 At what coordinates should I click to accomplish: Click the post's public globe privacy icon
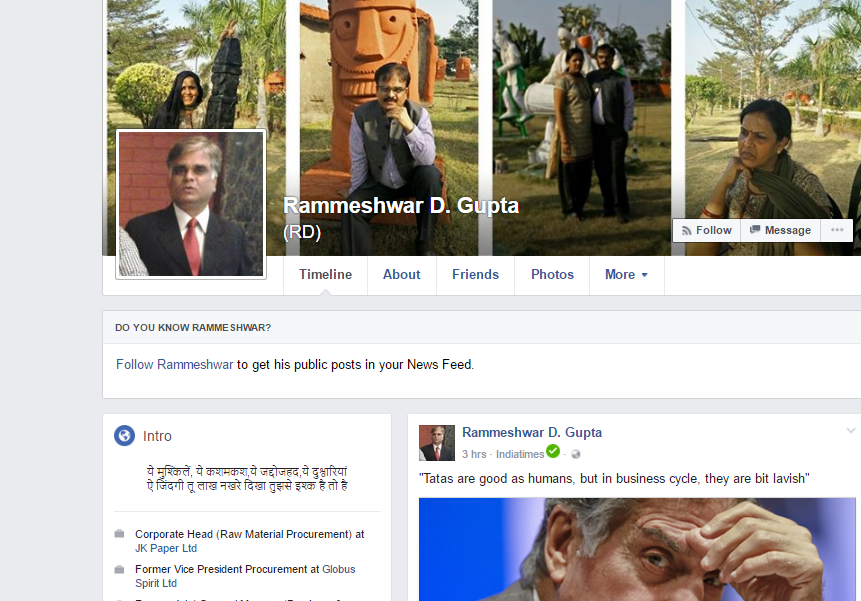[x=575, y=454]
